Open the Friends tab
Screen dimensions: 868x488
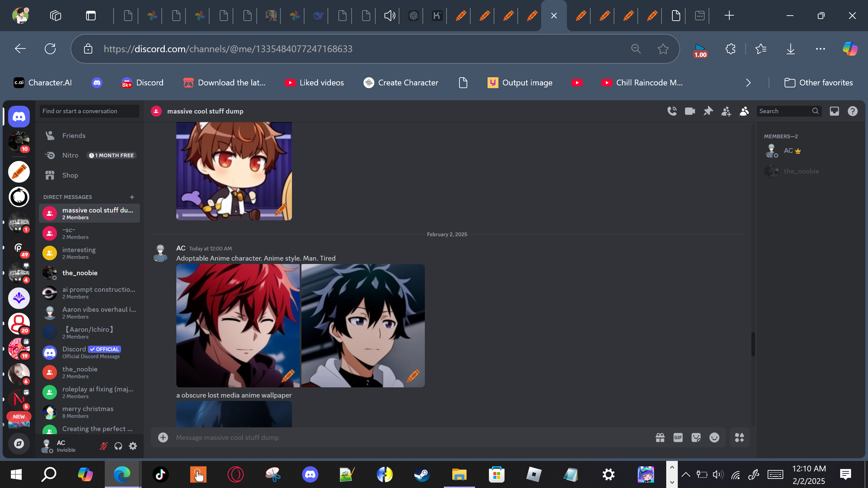pyautogui.click(x=74, y=136)
